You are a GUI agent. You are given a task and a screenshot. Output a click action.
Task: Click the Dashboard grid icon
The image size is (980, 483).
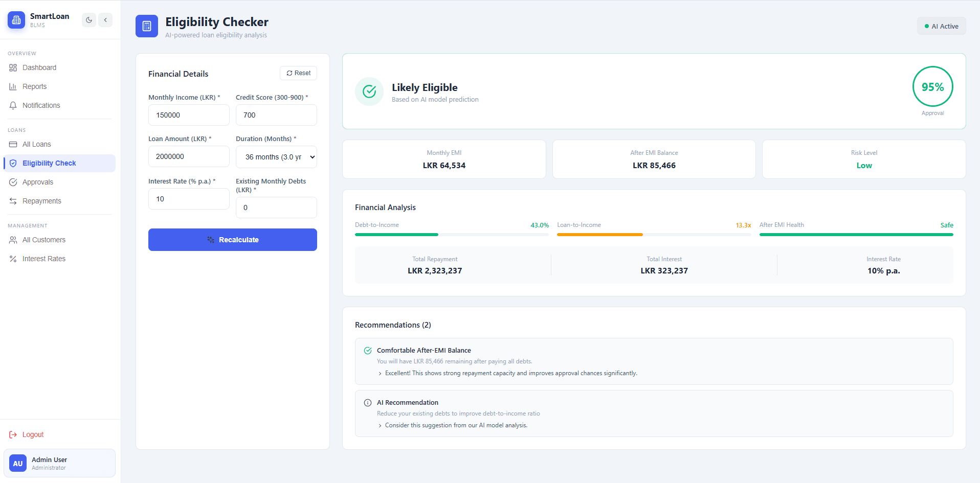click(13, 67)
